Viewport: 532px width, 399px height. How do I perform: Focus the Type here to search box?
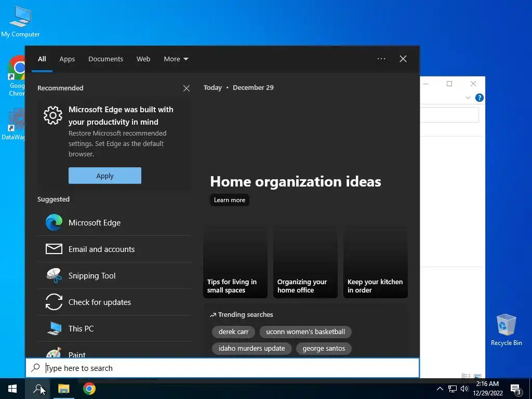(222, 368)
